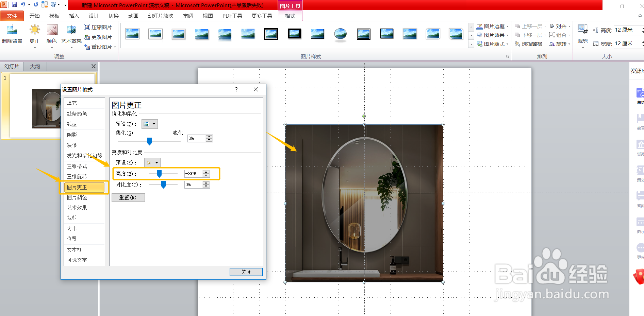Open Picture Border (图片边框) dropdown
644x316 pixels.
click(x=493, y=26)
